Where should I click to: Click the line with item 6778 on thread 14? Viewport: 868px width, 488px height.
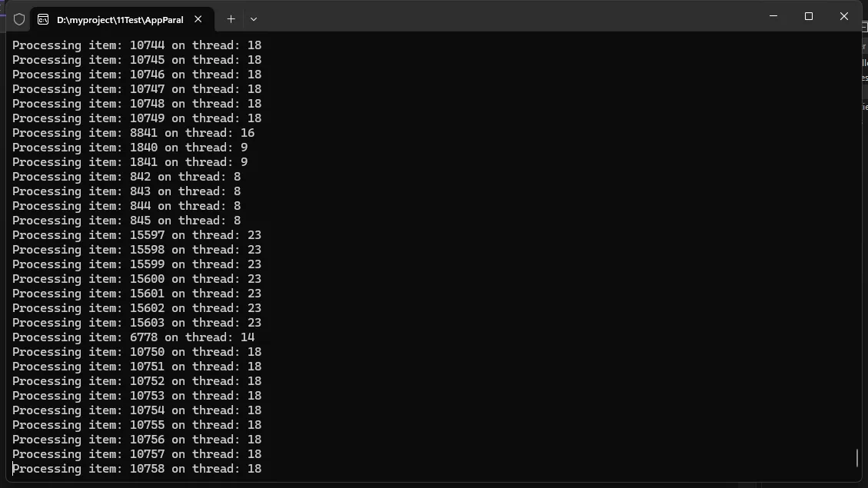(x=133, y=337)
